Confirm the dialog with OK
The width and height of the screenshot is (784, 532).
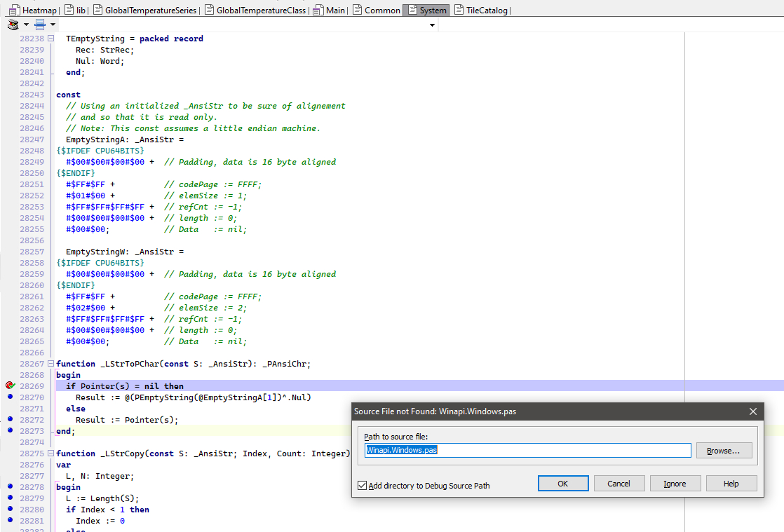tap(563, 483)
